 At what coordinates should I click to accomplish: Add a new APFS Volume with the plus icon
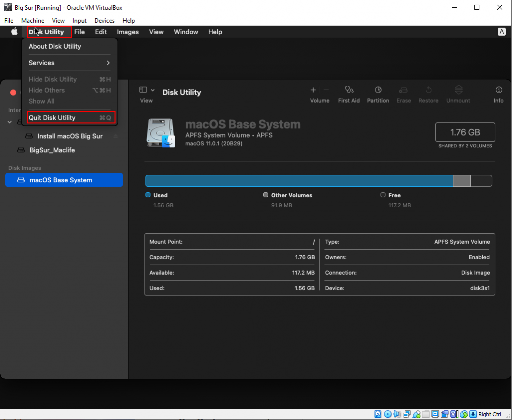pos(313,91)
